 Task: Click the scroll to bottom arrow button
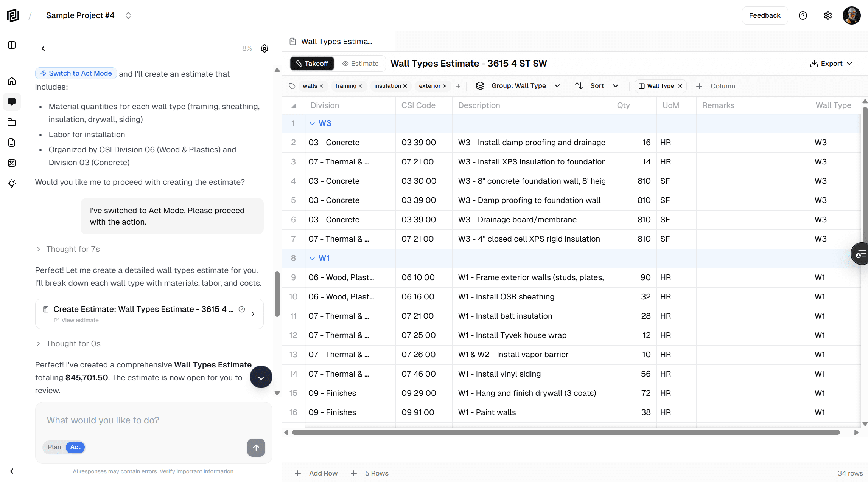pyautogui.click(x=261, y=377)
